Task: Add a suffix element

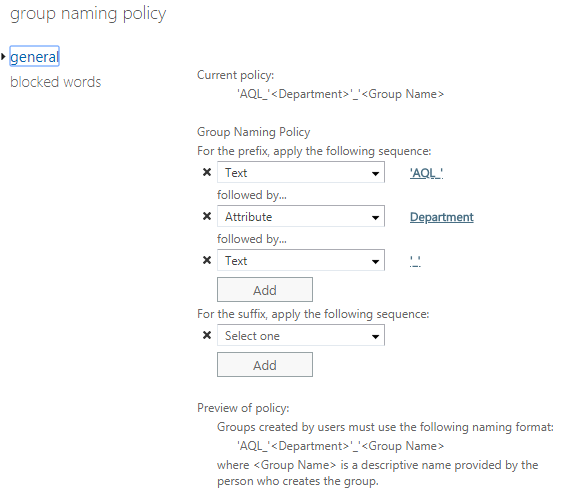Action: [x=265, y=365]
